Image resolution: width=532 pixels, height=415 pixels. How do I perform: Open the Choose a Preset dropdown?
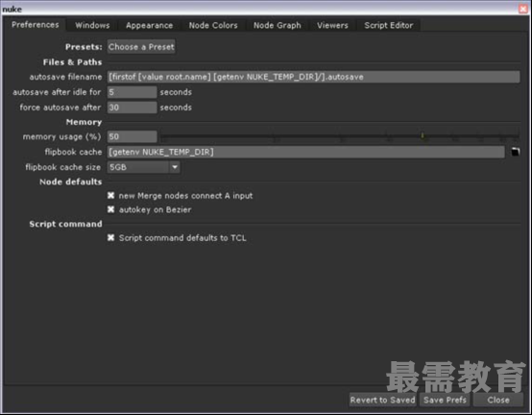pos(141,47)
